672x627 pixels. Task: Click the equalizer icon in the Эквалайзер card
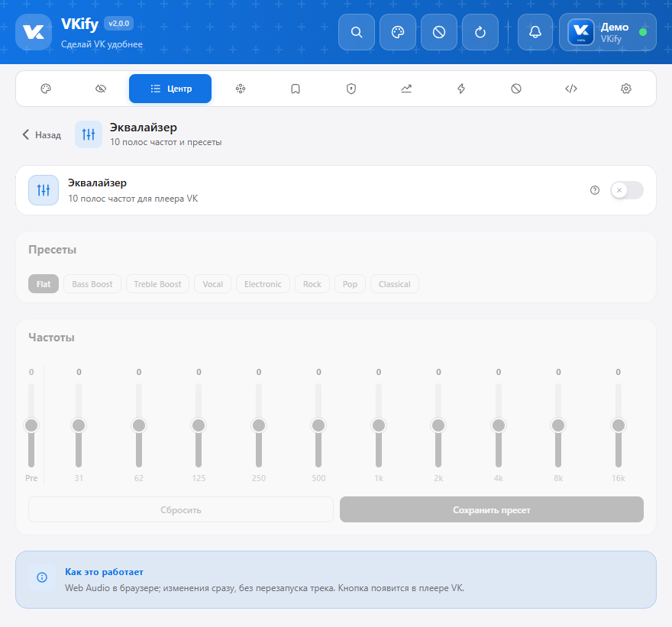pos(44,190)
